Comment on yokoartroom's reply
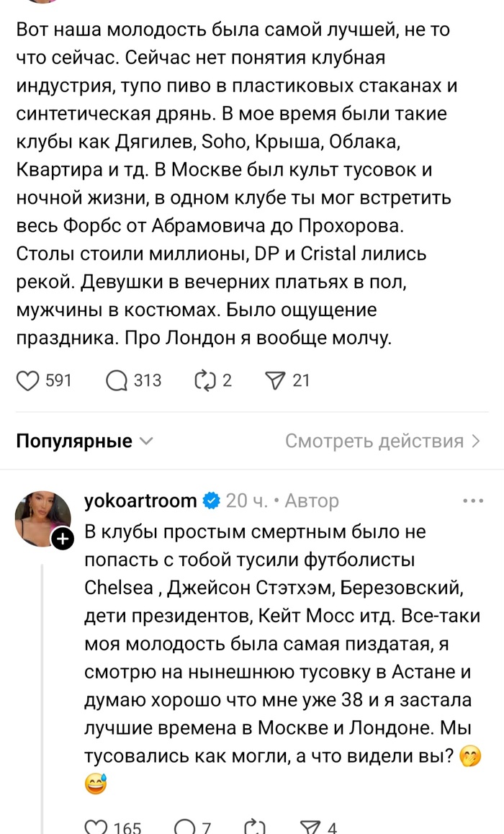 (184, 827)
